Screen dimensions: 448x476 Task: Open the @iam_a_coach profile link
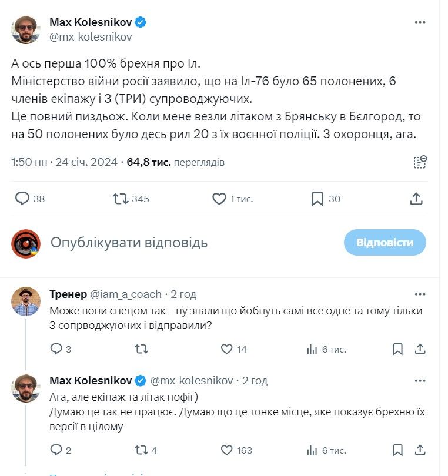126,294
